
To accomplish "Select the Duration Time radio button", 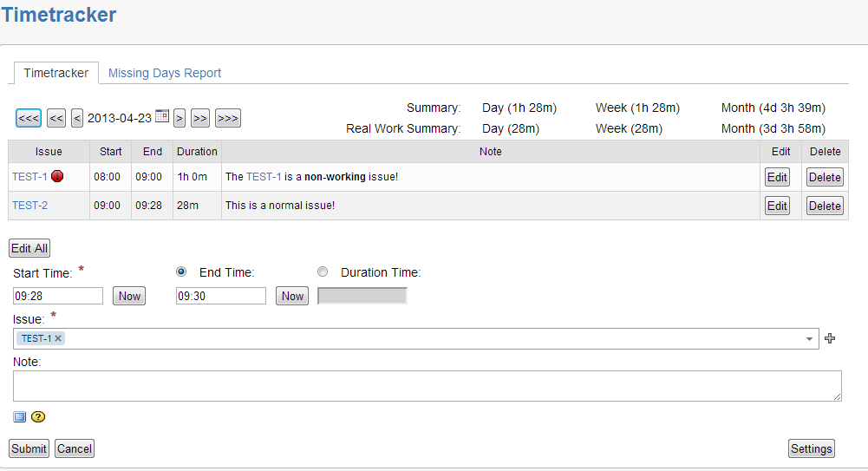I will tap(323, 271).
